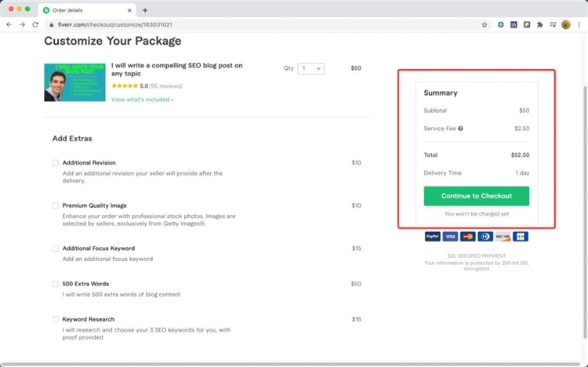Viewport: 588px width, 367px height.
Task: Click Continue to Checkout button
Action: tap(476, 196)
